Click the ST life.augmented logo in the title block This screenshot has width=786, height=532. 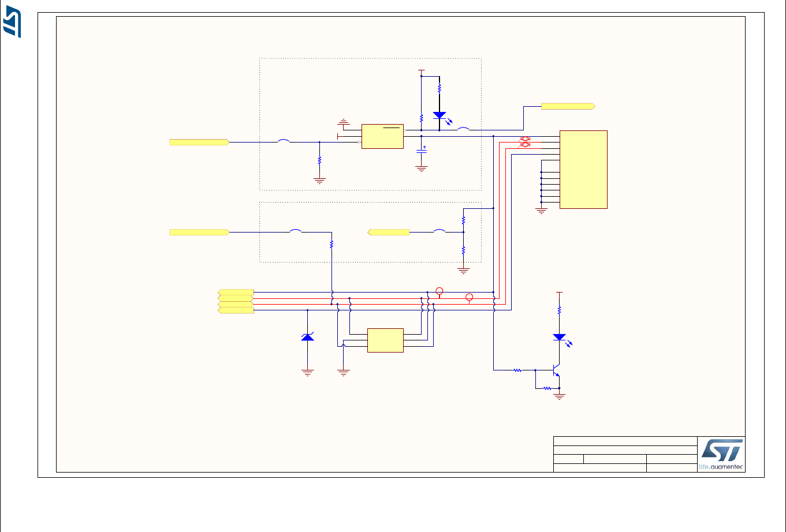coord(721,454)
